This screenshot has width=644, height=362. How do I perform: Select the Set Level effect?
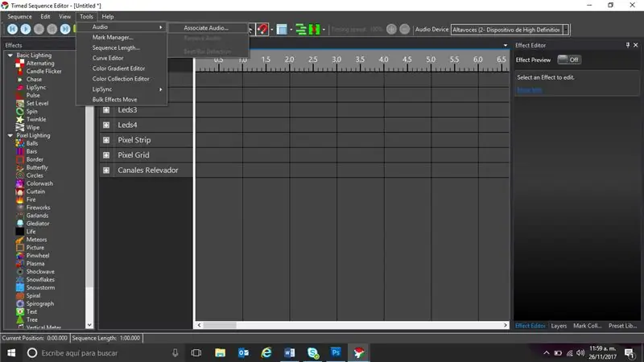coord(37,103)
